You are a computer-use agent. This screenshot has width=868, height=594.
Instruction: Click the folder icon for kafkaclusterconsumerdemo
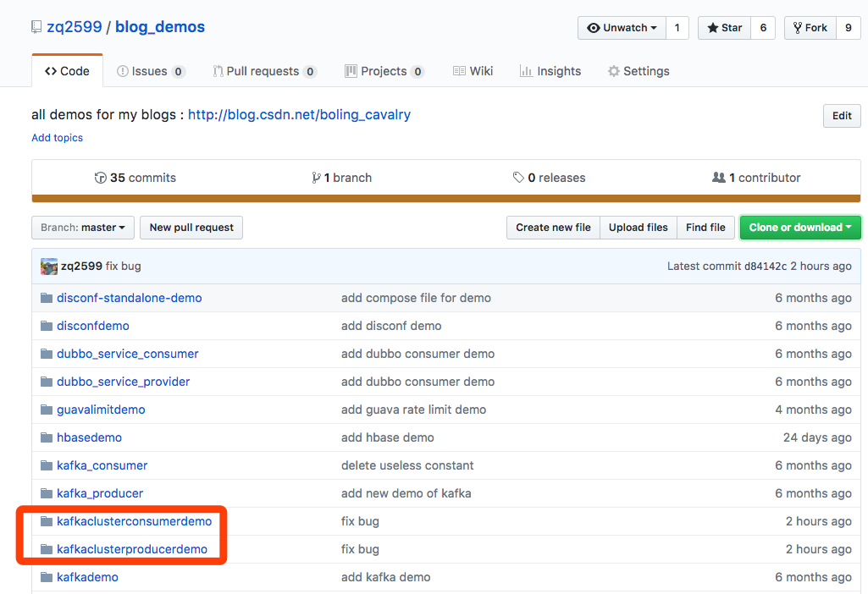(x=47, y=521)
